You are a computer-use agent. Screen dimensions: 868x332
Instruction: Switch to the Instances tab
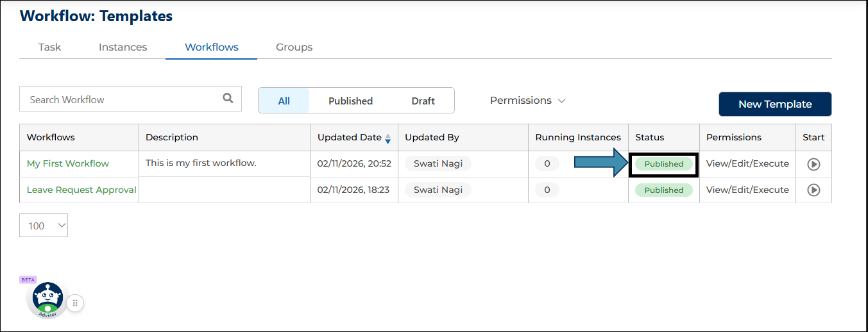tap(123, 47)
